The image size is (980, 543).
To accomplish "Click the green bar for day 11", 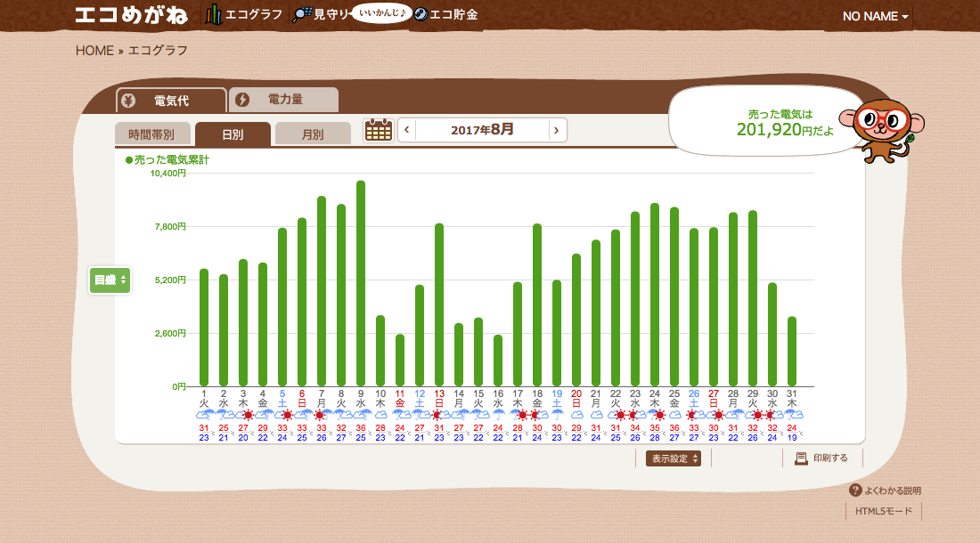I will [x=400, y=361].
